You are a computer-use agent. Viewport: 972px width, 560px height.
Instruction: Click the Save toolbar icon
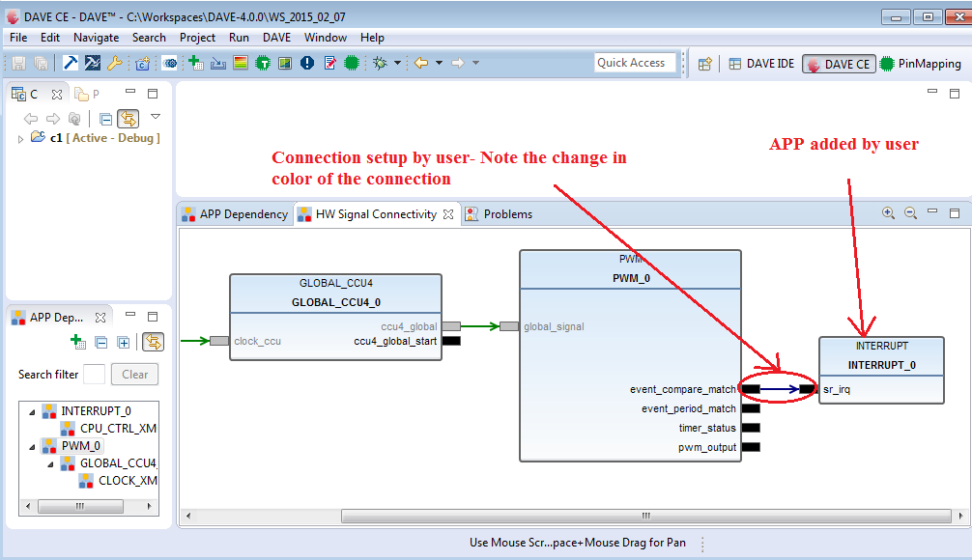18,63
